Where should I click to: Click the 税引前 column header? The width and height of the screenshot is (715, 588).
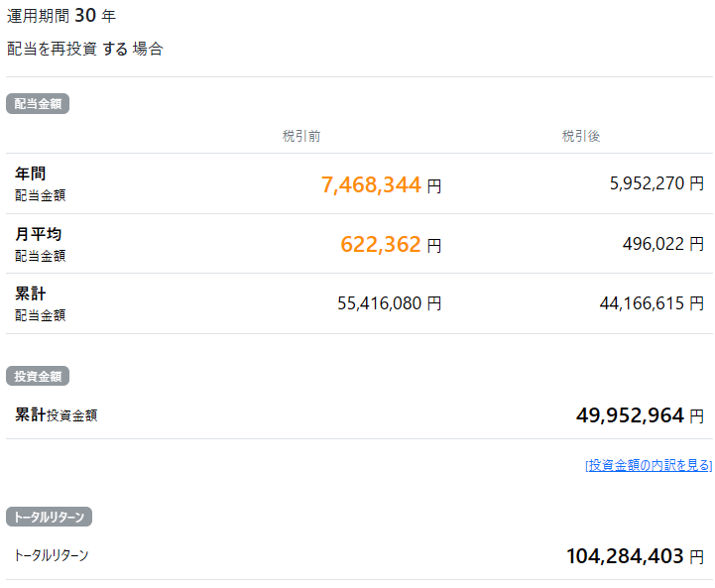coord(300,136)
